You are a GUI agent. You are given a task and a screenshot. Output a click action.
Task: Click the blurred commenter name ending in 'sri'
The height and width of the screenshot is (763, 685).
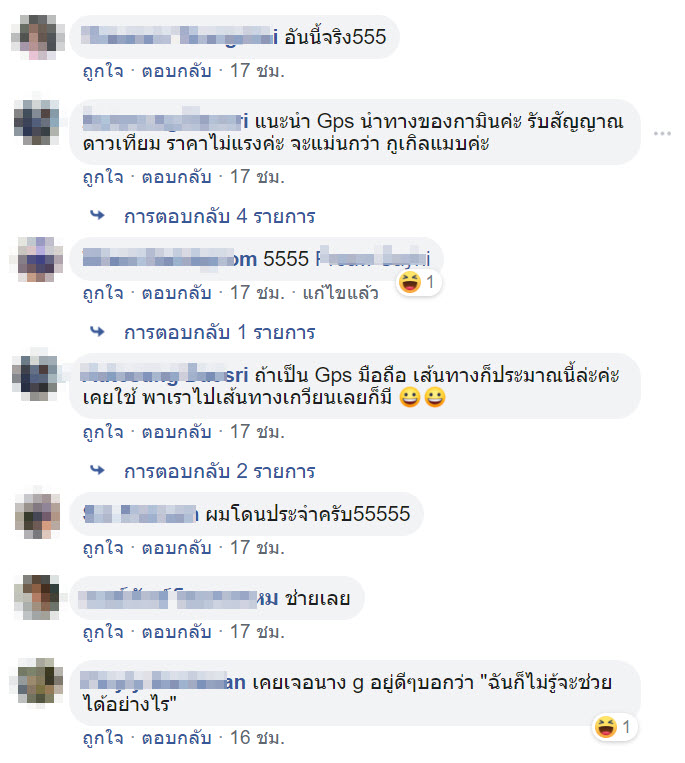[165, 375]
